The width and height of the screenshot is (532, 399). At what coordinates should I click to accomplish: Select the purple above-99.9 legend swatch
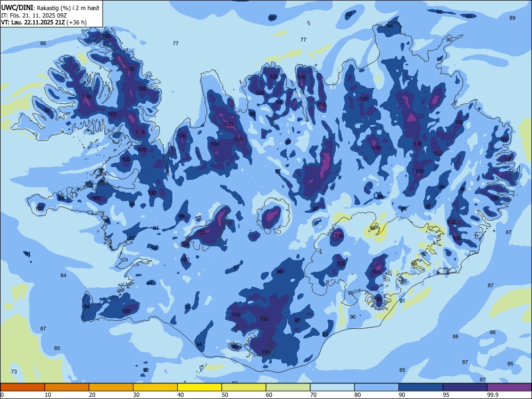pos(509,387)
